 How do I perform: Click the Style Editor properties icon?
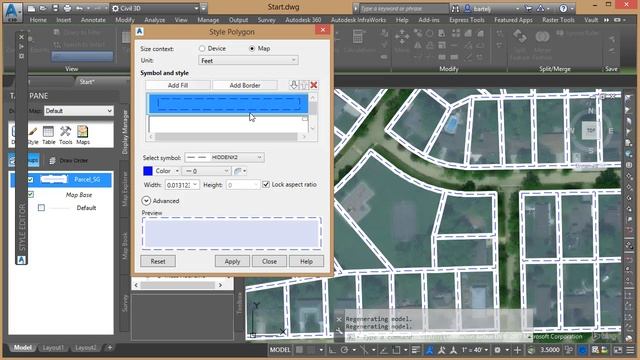click(22, 56)
